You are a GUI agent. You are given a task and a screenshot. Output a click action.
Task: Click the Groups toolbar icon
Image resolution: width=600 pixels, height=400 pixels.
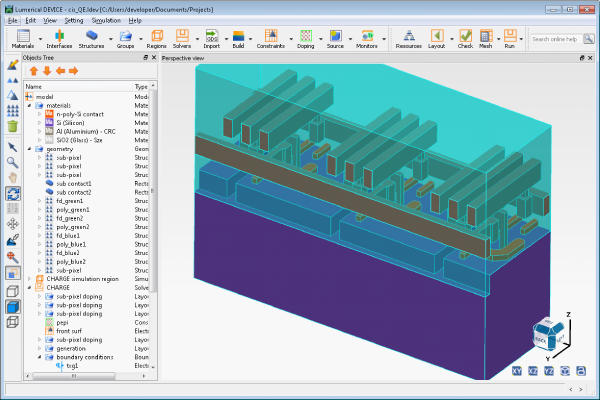[x=126, y=39]
